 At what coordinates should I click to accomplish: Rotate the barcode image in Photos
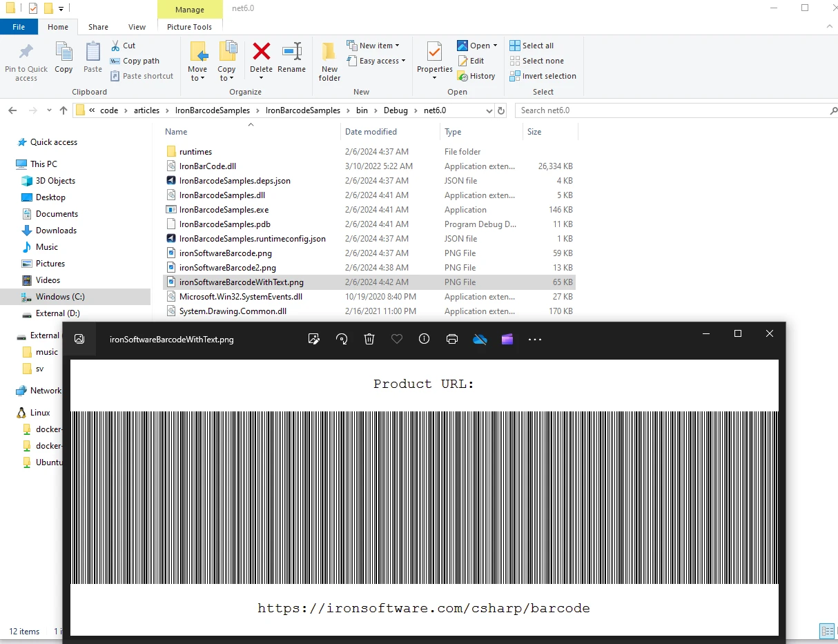342,339
